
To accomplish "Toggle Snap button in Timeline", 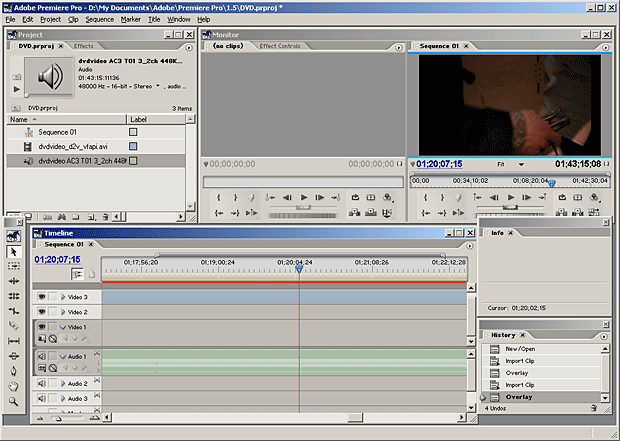I will coord(78,274).
